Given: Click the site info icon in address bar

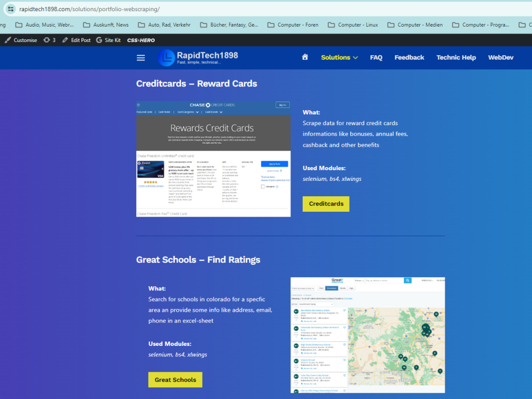Looking at the screenshot, I should click(x=11, y=9).
